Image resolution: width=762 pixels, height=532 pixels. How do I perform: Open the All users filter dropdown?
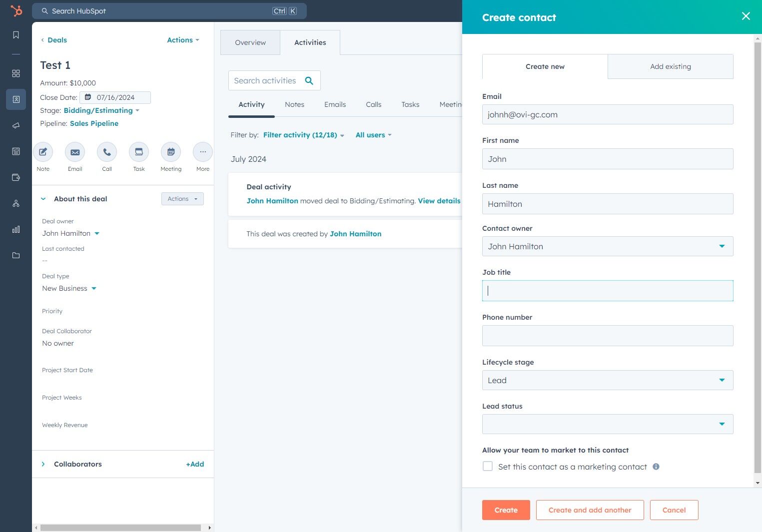(x=373, y=135)
